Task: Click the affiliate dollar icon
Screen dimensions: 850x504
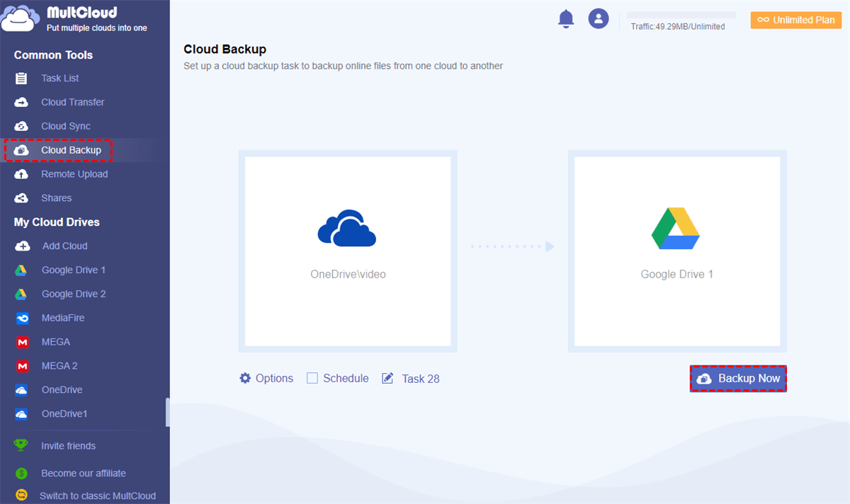Action: click(x=21, y=473)
